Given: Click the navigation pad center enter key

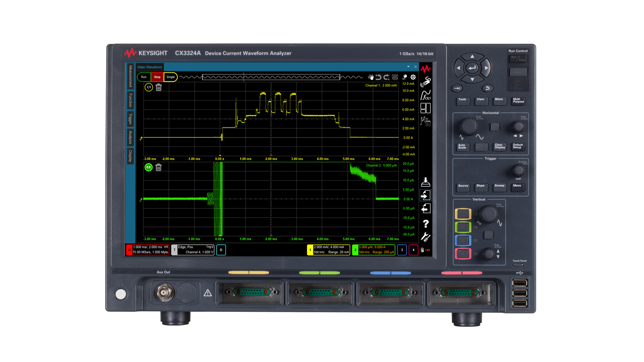Looking at the screenshot, I should click(472, 68).
